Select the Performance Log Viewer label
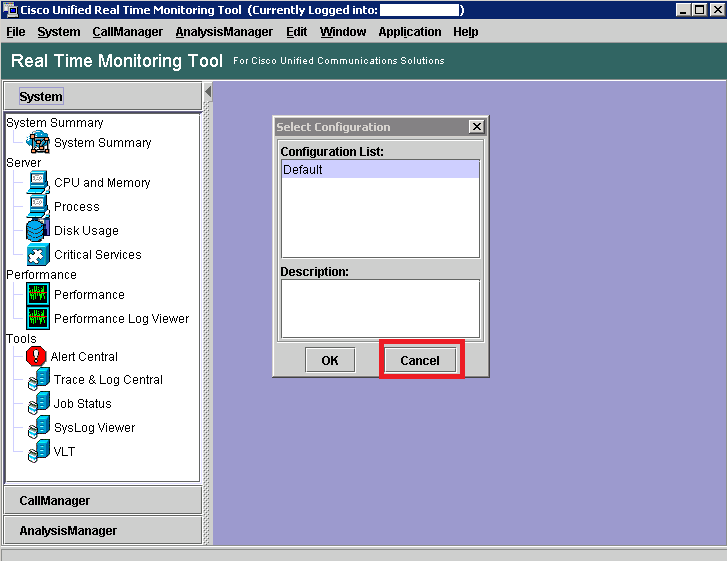Viewport: 727px width, 561px height. (x=121, y=319)
